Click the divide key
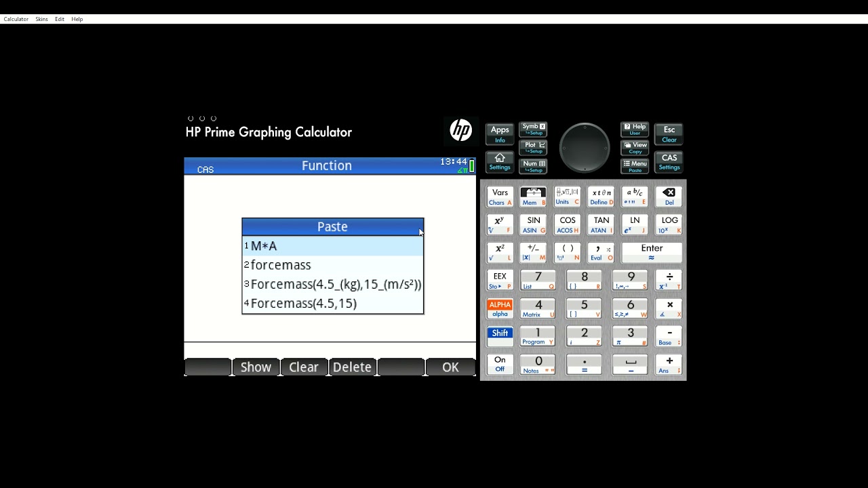This screenshot has height=488, width=868. (669, 280)
